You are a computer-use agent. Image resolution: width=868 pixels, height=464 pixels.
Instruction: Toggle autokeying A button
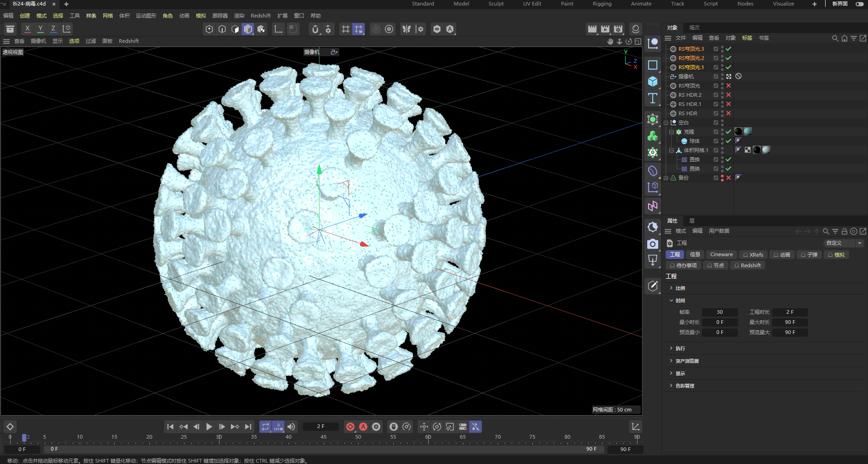coord(363,427)
